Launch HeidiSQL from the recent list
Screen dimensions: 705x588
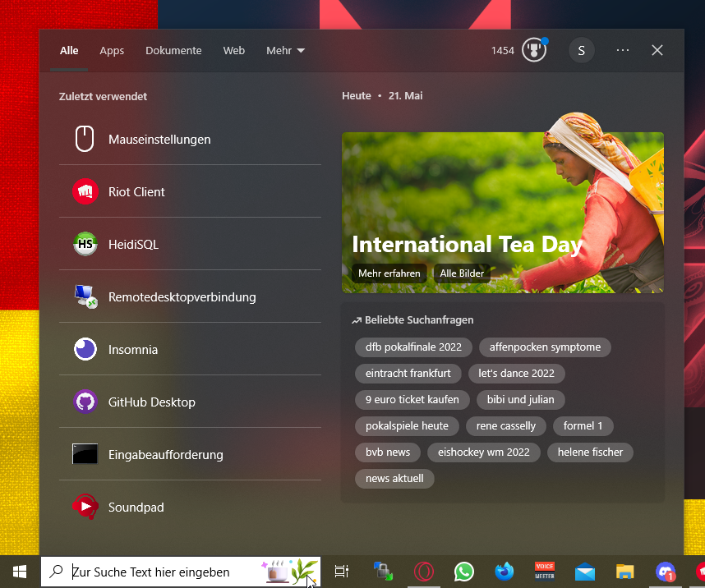(133, 245)
